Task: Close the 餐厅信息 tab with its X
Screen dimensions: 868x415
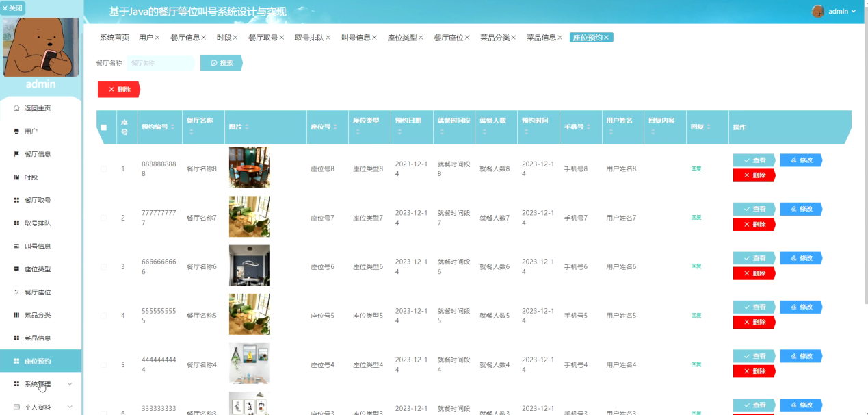Action: click(204, 38)
